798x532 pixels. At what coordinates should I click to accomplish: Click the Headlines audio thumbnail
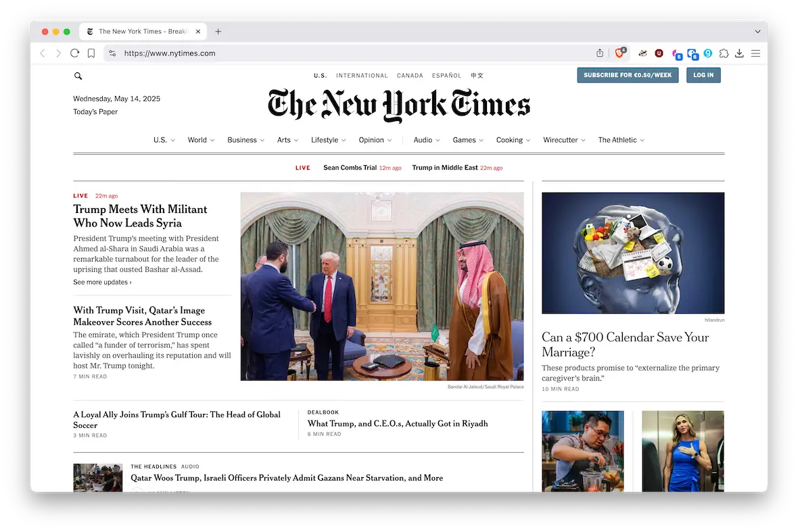pyautogui.click(x=97, y=477)
